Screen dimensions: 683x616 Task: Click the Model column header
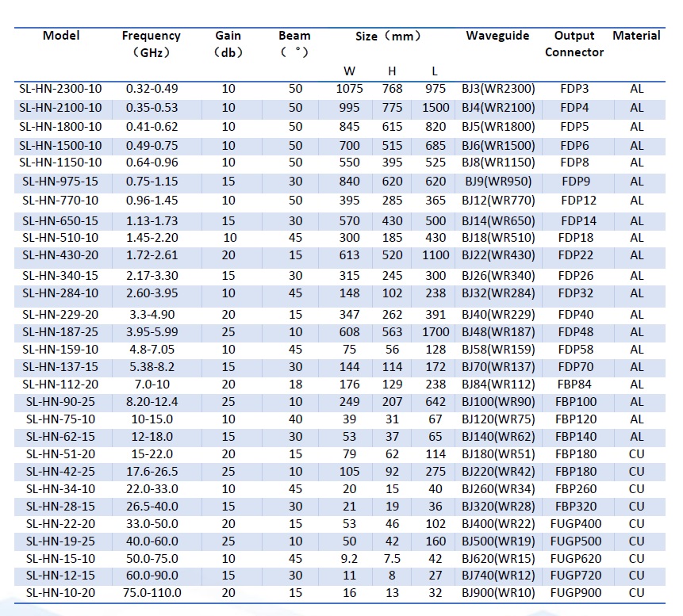pyautogui.click(x=61, y=36)
